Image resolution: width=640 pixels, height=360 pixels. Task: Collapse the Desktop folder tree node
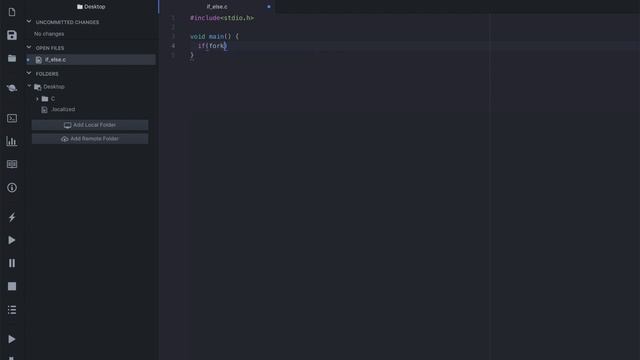29,87
